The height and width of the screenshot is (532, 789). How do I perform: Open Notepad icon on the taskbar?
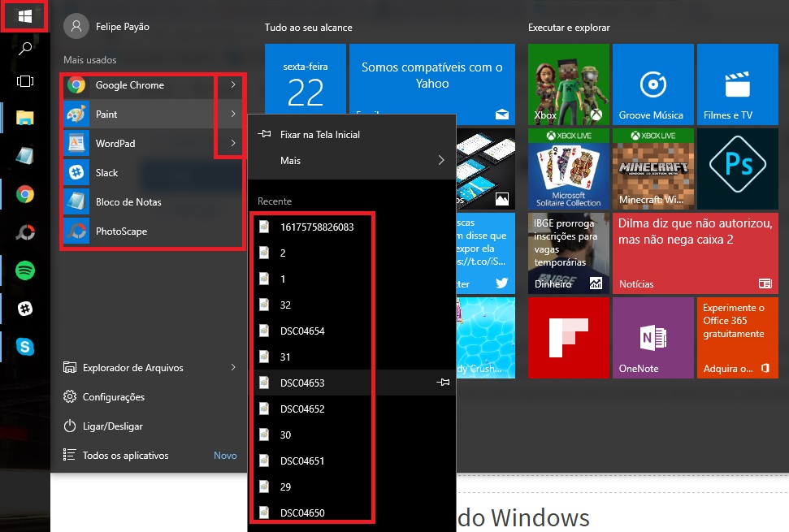point(24,156)
